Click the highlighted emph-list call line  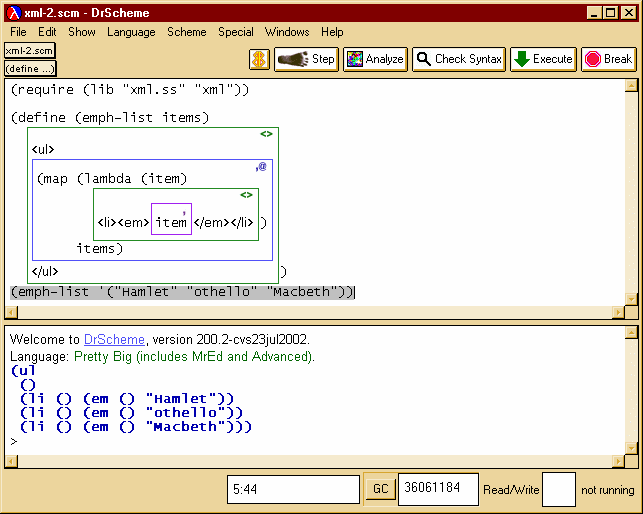(182, 292)
